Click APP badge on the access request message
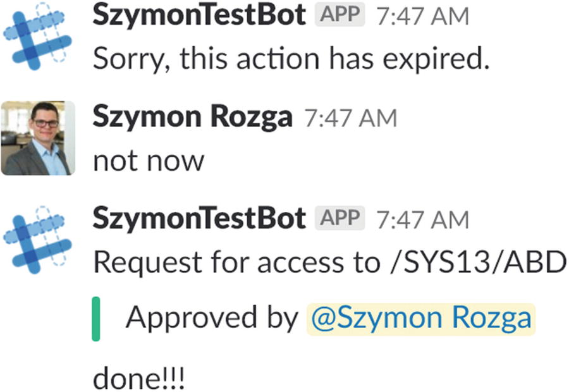This screenshot has height=392, width=569. [x=340, y=218]
